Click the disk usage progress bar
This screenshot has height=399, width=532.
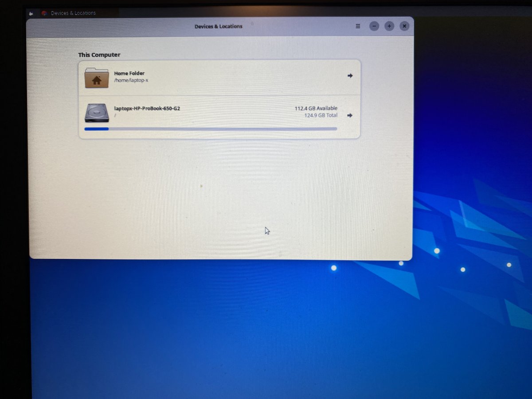pyautogui.click(x=211, y=129)
